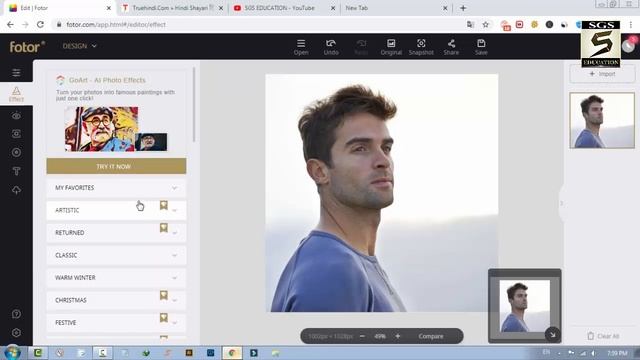
Task: Zoom in with the plus button
Action: point(398,336)
